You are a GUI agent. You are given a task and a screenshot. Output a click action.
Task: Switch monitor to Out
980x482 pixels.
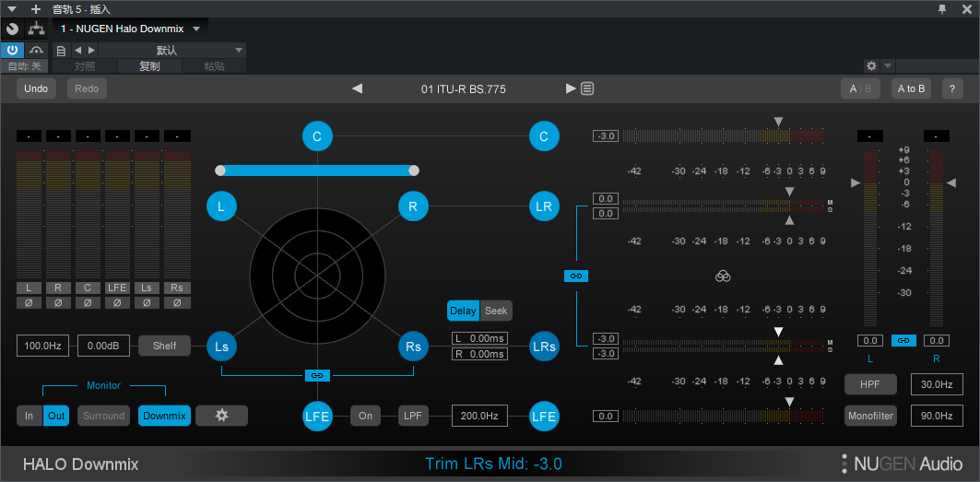tap(56, 416)
